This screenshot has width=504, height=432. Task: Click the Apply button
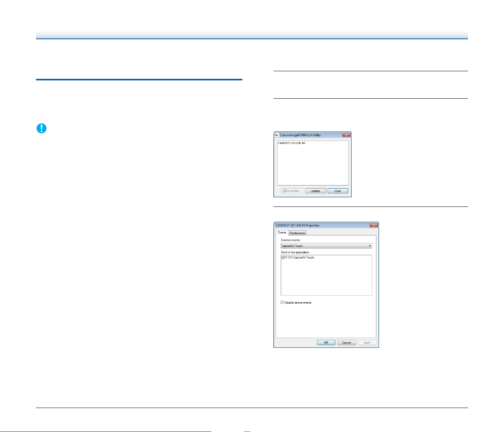[x=367, y=342]
